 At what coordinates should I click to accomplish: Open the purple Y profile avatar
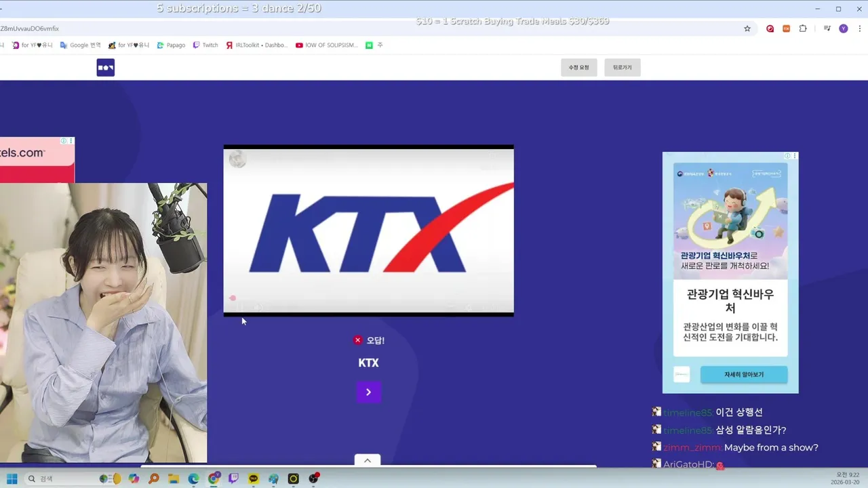coord(844,28)
